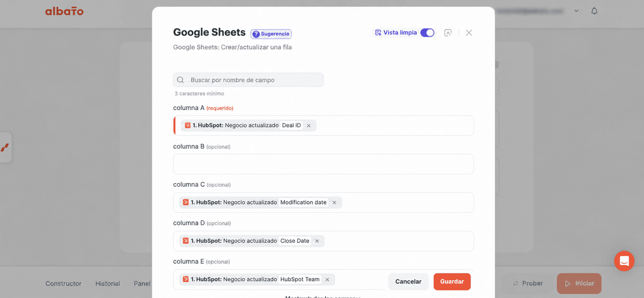
Task: Click the HubSpot icon in the columna D tag
Action: (186, 241)
